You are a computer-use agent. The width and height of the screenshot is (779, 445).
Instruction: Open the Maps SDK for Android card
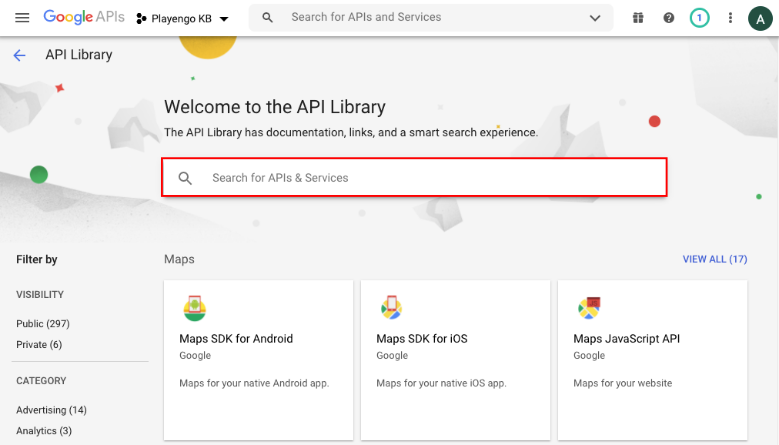258,360
